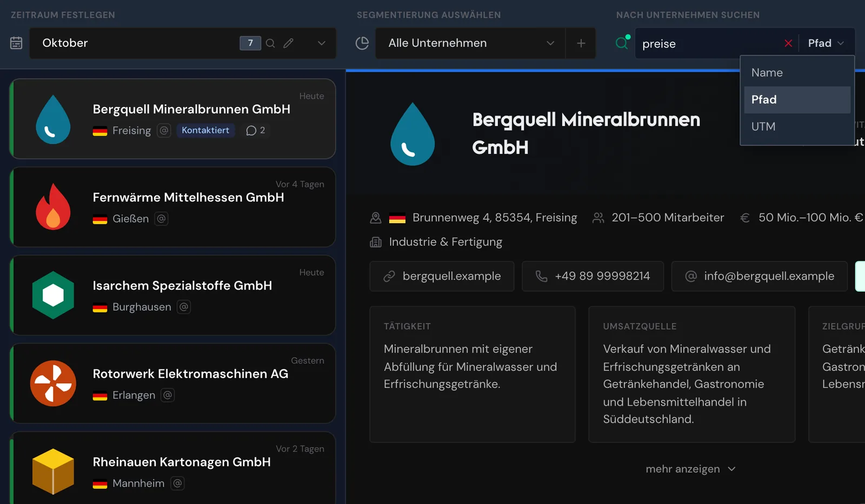Expand details via 'mehr anzeigen'
The height and width of the screenshot is (504, 865).
click(x=690, y=469)
